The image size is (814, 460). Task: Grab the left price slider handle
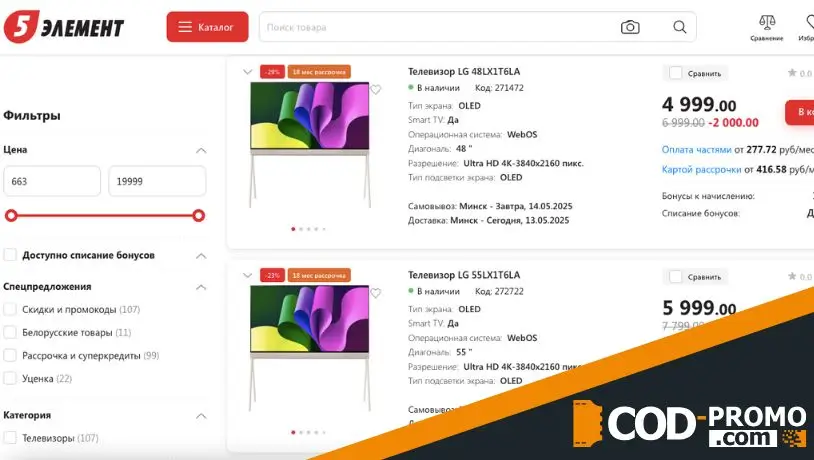pyautogui.click(x=11, y=215)
